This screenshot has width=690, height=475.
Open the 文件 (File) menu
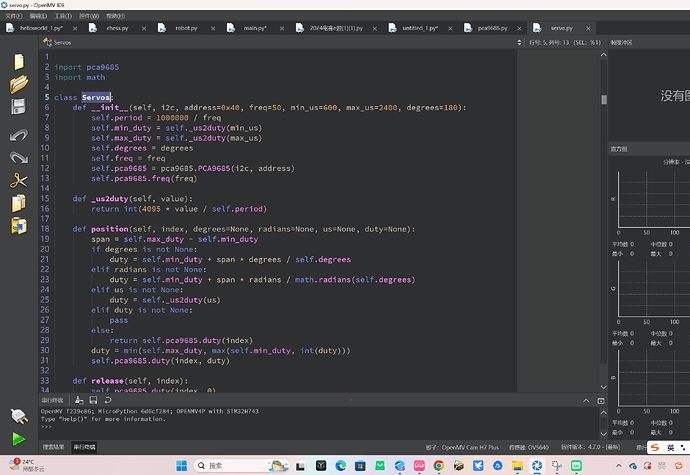14,16
